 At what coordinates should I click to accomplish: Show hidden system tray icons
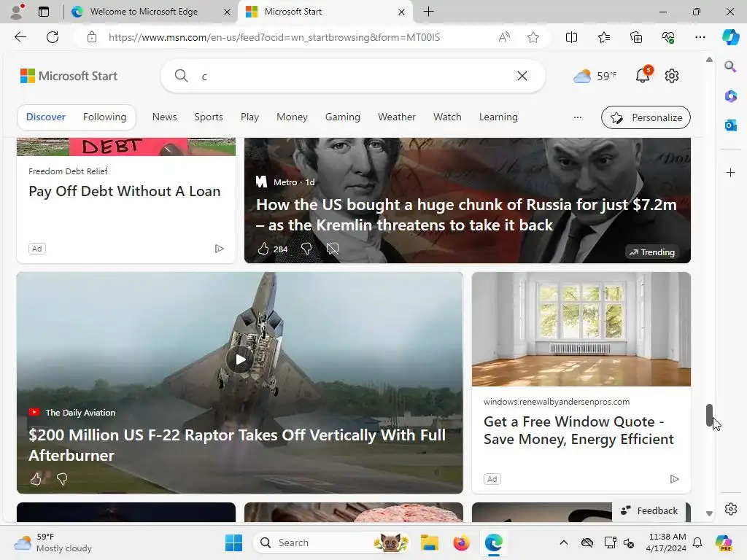point(564,542)
